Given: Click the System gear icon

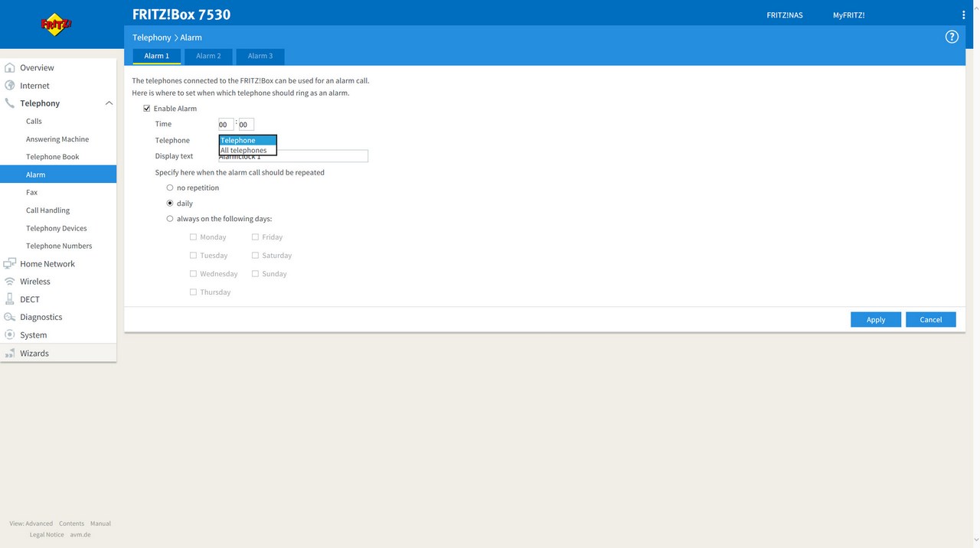Looking at the screenshot, I should click(10, 334).
